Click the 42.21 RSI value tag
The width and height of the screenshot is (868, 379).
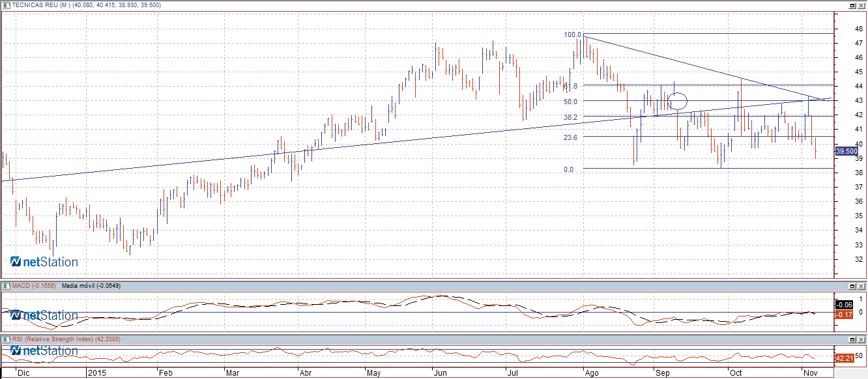tap(845, 358)
